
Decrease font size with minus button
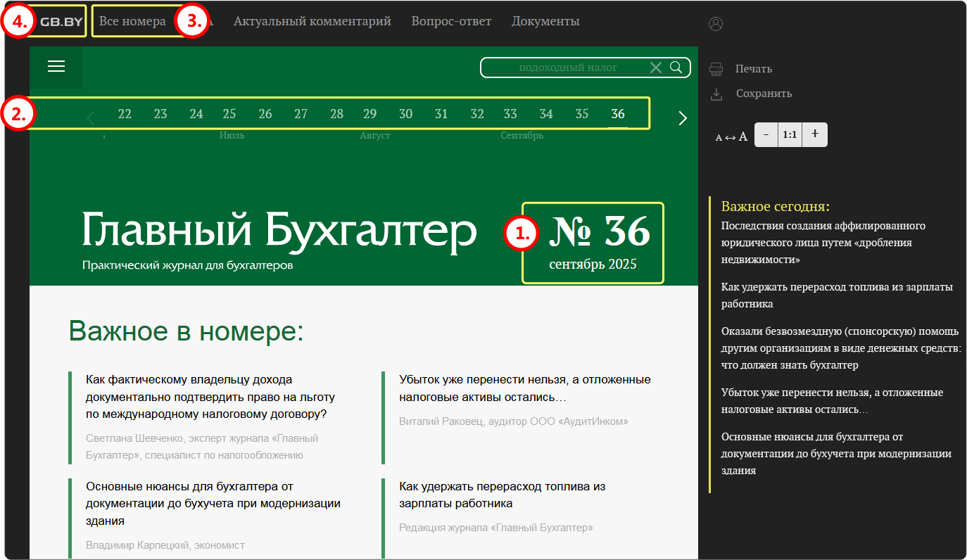[766, 134]
